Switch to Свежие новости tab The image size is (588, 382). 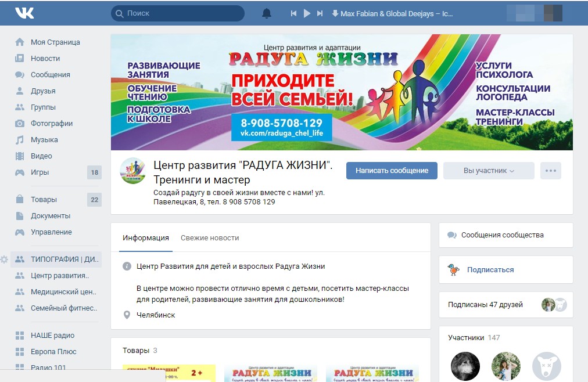pos(210,238)
